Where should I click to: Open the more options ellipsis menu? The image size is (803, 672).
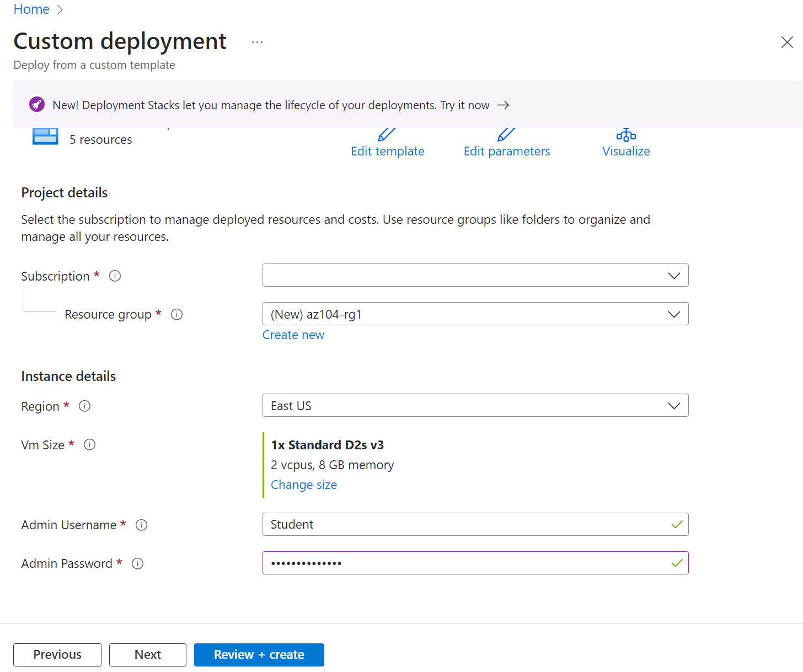point(257,42)
